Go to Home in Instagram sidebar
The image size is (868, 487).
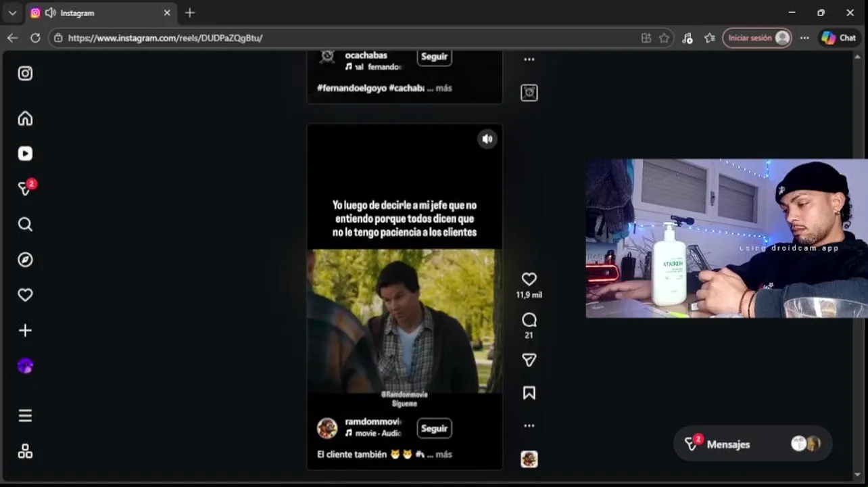[x=25, y=118]
